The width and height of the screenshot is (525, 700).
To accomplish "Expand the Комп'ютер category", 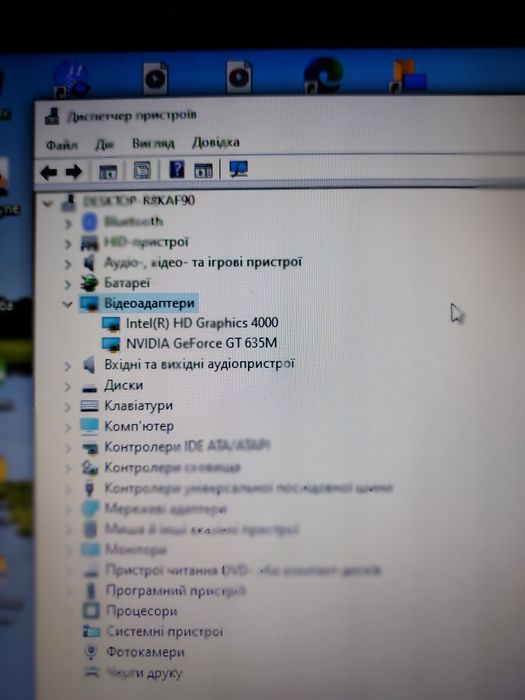I will pos(68,428).
